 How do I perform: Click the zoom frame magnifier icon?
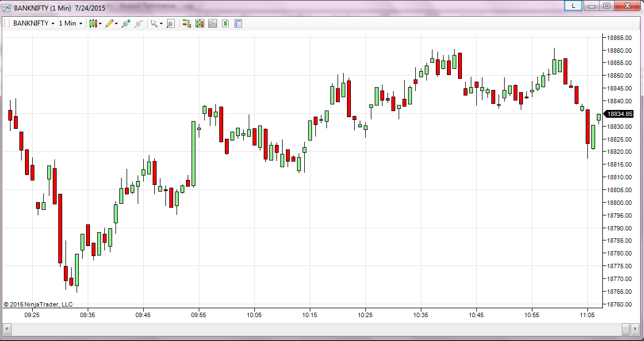170,23
